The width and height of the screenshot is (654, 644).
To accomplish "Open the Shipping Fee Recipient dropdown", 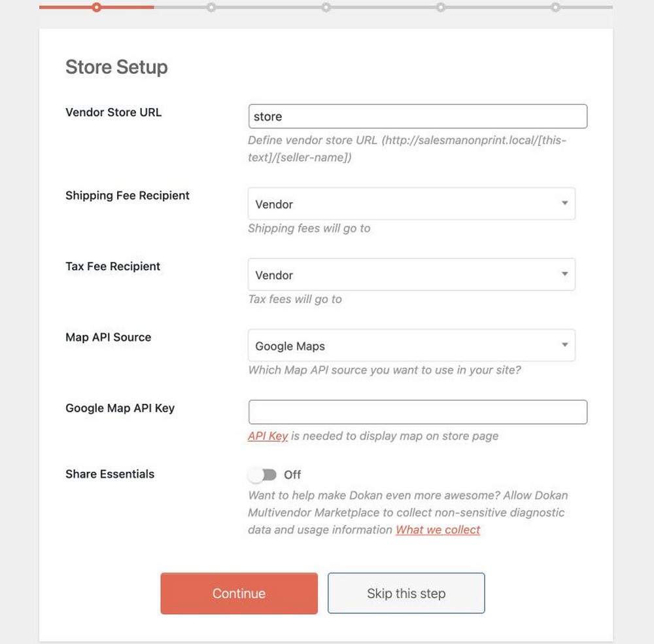I will coord(411,204).
